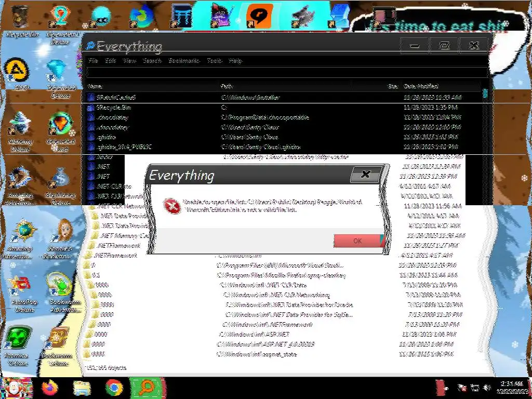Open the blue torii gate desktop shortcut
This screenshot has height=399, width=532.
tap(181, 16)
